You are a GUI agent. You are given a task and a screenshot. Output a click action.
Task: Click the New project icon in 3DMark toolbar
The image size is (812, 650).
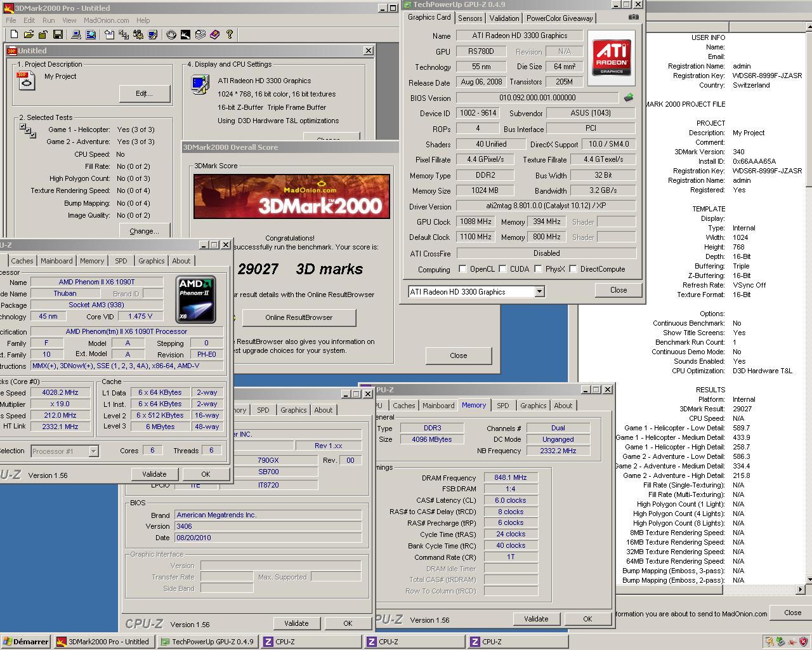(x=14, y=34)
